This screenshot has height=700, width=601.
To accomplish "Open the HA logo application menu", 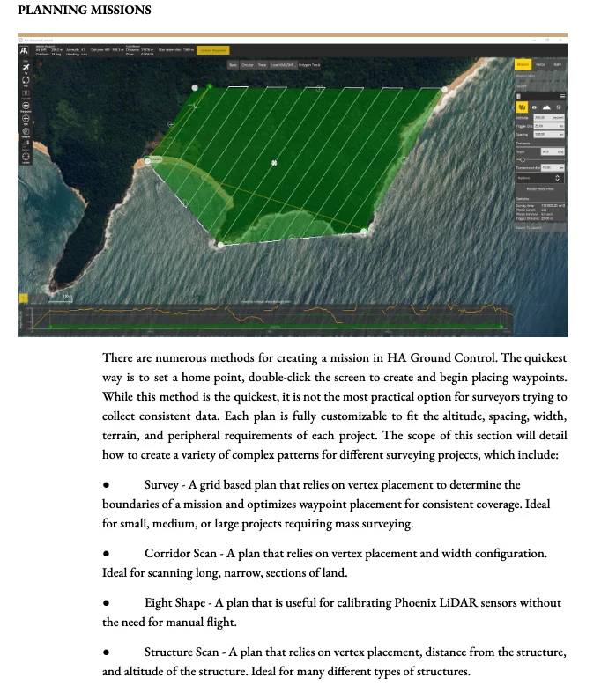I will point(24,50).
